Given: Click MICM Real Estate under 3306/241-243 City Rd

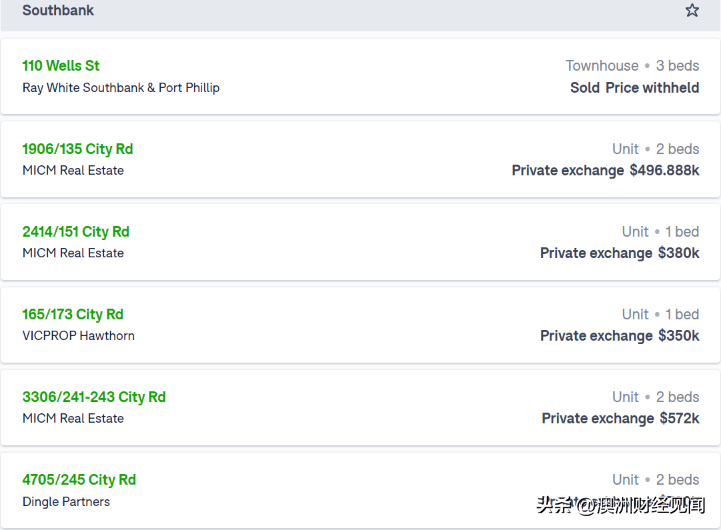Looking at the screenshot, I should 73,419.
